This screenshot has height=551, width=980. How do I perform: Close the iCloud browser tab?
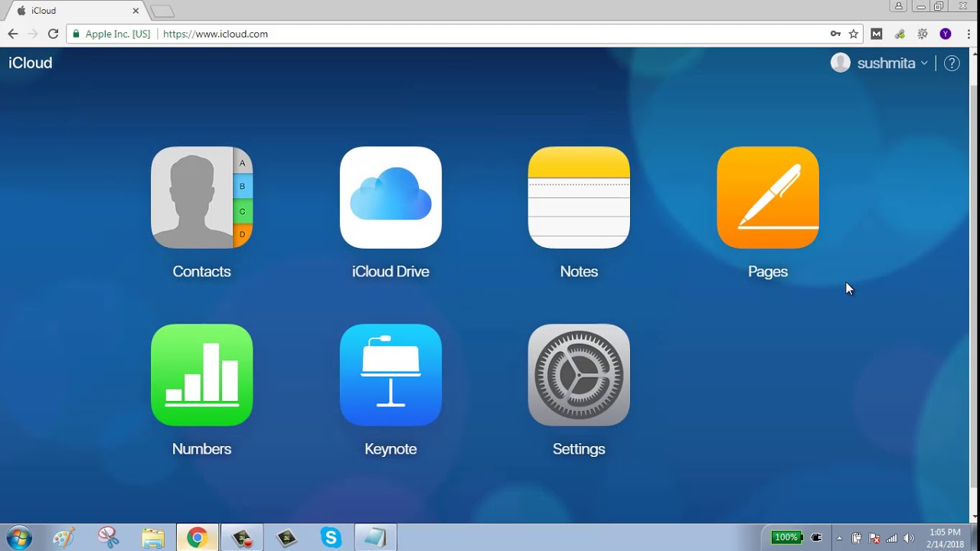(x=136, y=11)
